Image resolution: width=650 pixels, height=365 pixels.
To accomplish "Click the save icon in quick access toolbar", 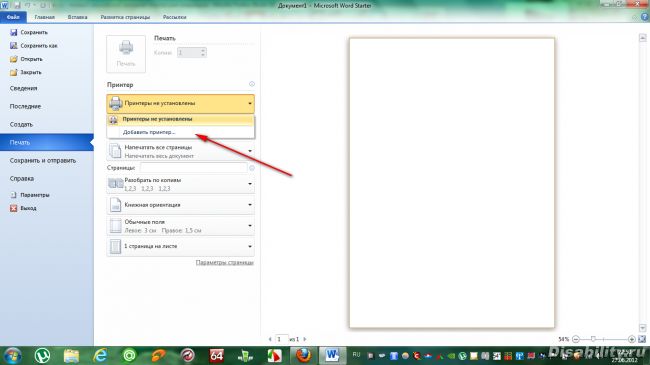I will click(17, 5).
